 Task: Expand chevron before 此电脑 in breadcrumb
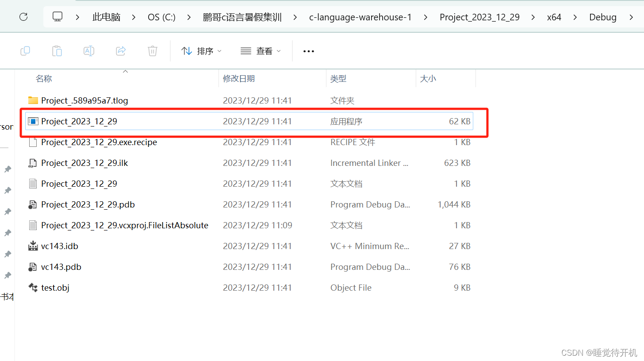(x=78, y=17)
